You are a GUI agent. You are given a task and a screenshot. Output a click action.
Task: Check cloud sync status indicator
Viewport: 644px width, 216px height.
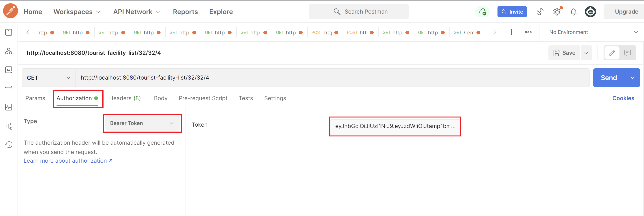(x=483, y=11)
